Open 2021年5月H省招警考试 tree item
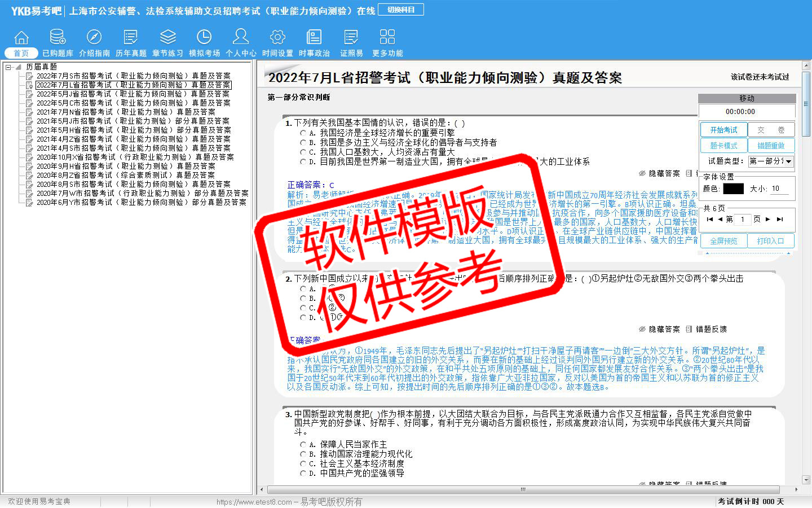Screen dimensions: 812x508 tap(134, 130)
